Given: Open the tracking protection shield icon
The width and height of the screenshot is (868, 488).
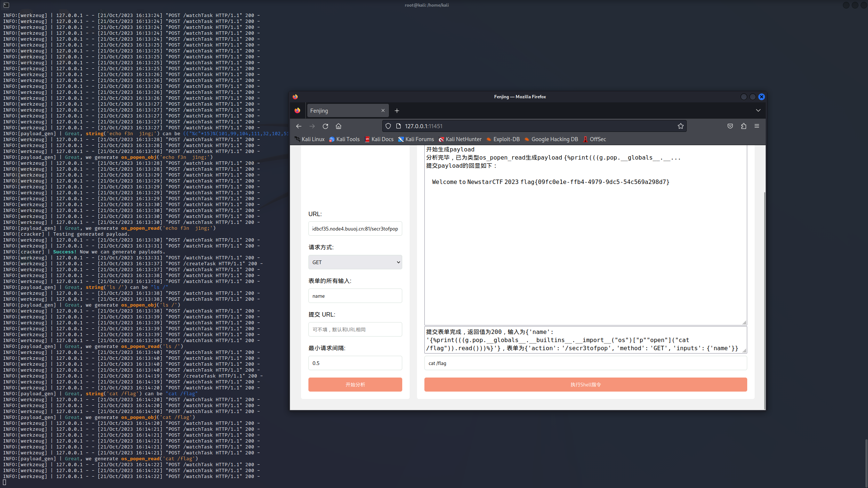Looking at the screenshot, I should [x=388, y=126].
